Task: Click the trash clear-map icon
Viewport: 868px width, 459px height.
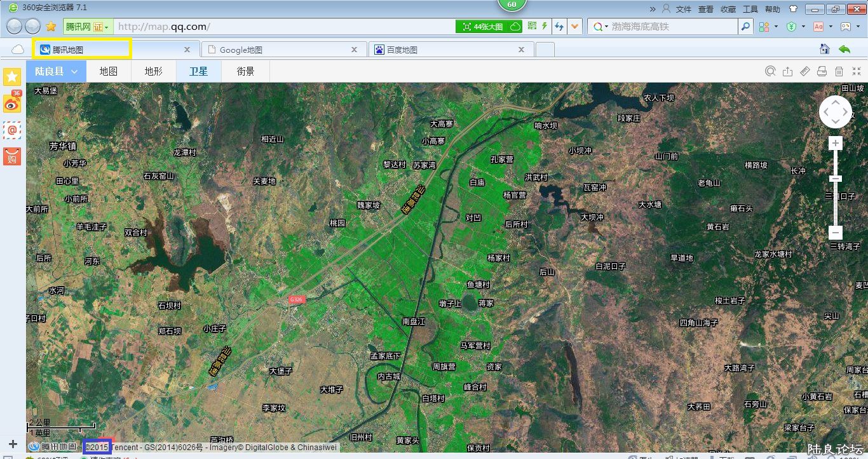Action: click(839, 71)
